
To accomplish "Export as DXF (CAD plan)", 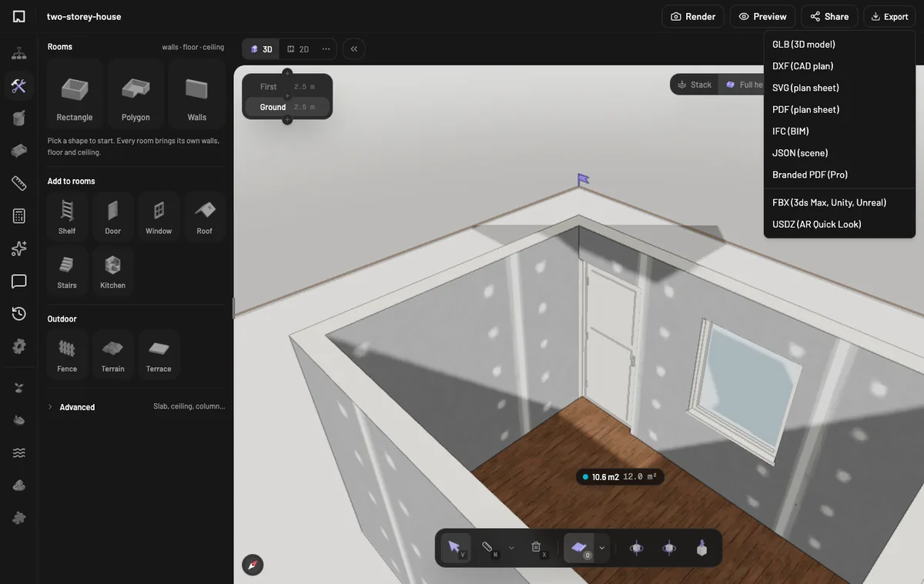I will point(839,66).
